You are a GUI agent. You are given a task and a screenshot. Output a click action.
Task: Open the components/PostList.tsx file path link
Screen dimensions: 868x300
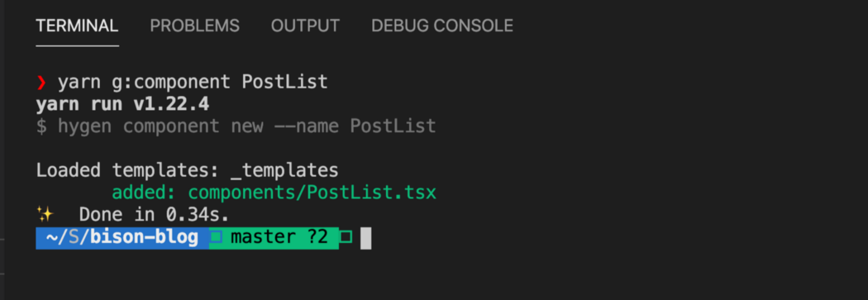pos(312,193)
